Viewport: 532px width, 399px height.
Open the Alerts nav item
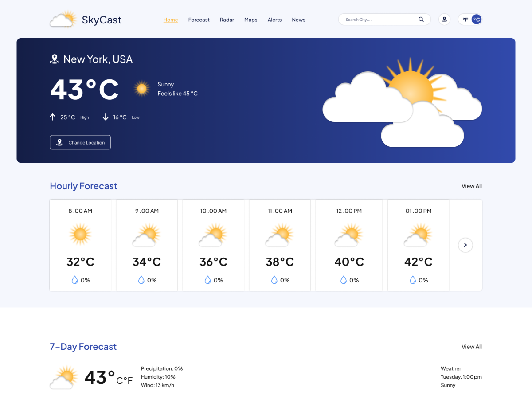[x=274, y=20]
